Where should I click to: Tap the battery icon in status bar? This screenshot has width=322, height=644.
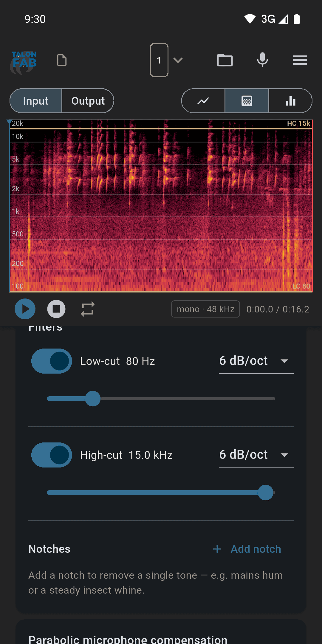tap(297, 19)
